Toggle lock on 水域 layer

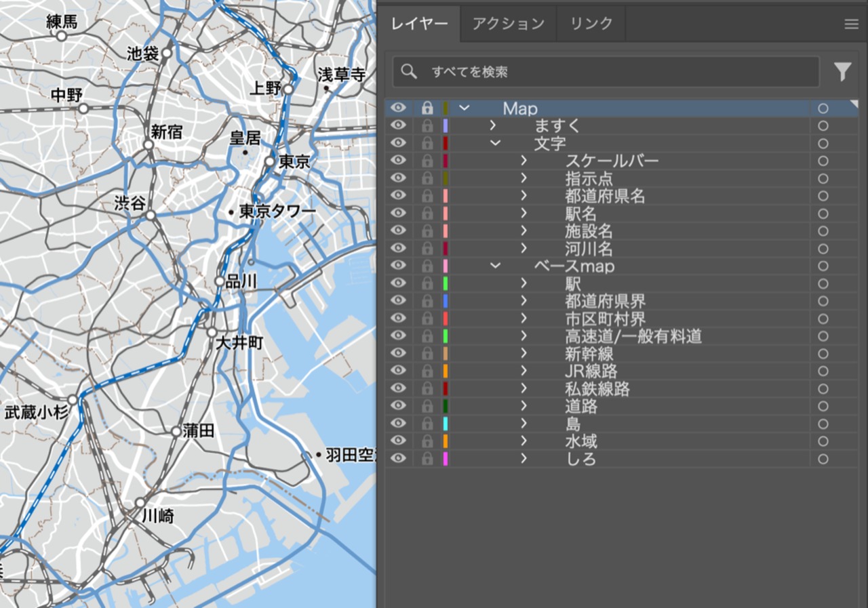click(427, 441)
